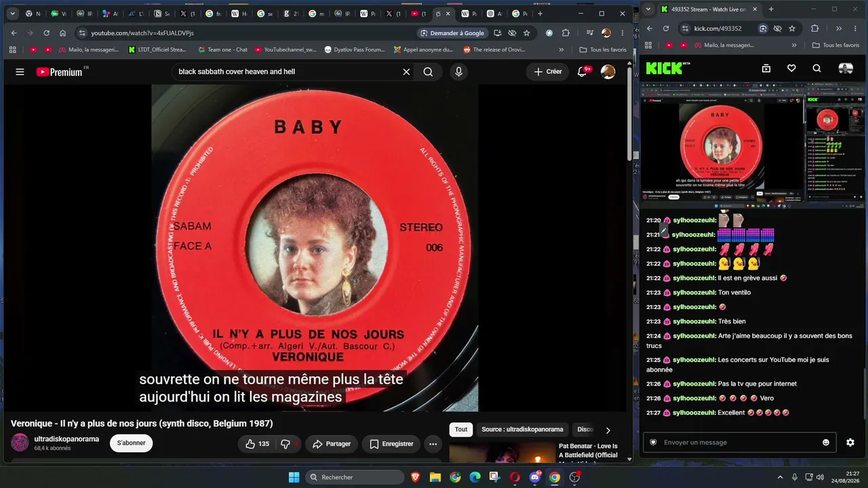Show next filter chips with arrow
This screenshot has height=488, width=868.
pos(608,430)
